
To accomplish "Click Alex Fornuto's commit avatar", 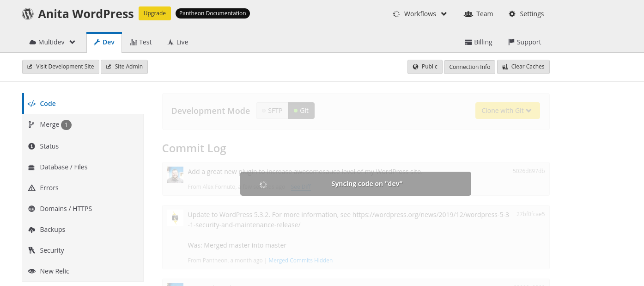I will [175, 174].
